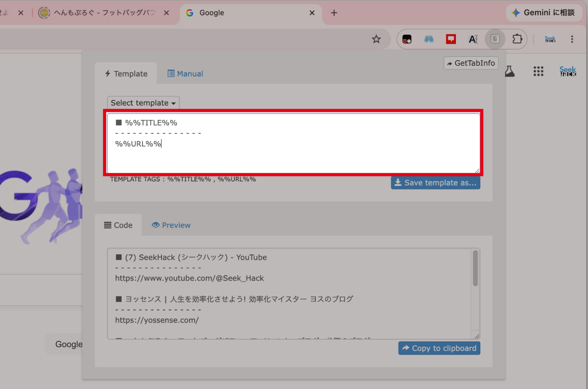Screen dimensions: 588x389
Task: Click the Google doodle image
Action: point(41,206)
